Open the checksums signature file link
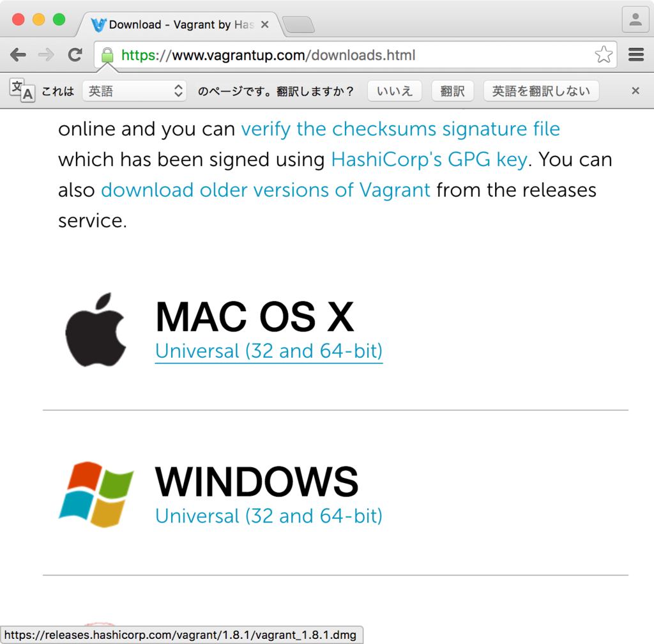The height and width of the screenshot is (644, 654). point(400,128)
